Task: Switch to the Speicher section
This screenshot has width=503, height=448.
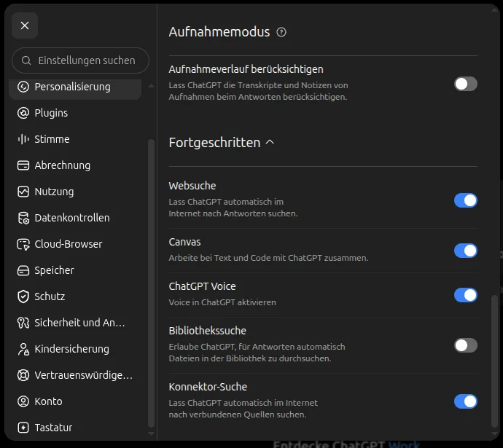Action: (75, 270)
